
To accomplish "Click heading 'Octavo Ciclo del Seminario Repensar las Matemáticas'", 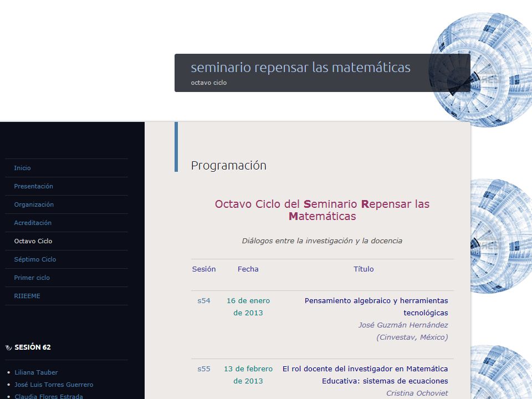I will point(323,210).
